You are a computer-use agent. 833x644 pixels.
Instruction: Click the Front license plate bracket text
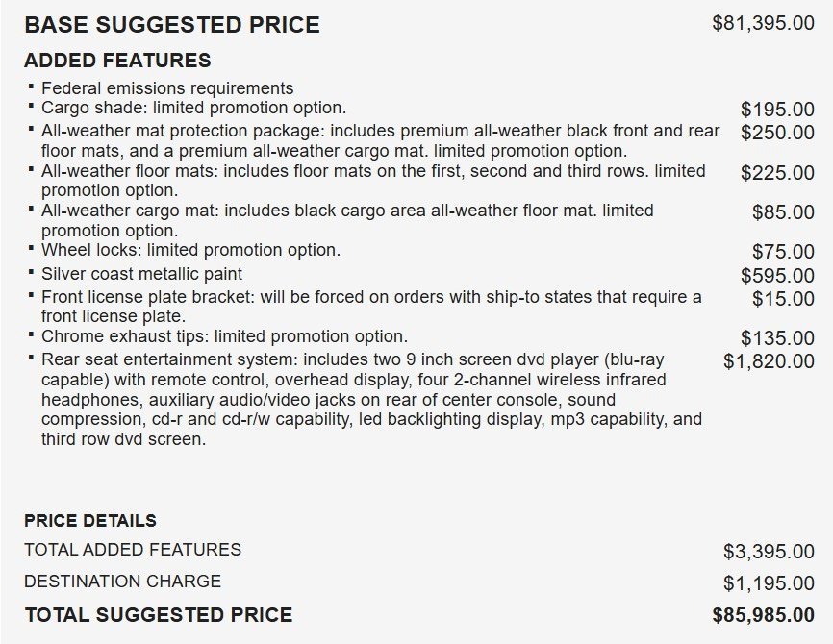371,307
